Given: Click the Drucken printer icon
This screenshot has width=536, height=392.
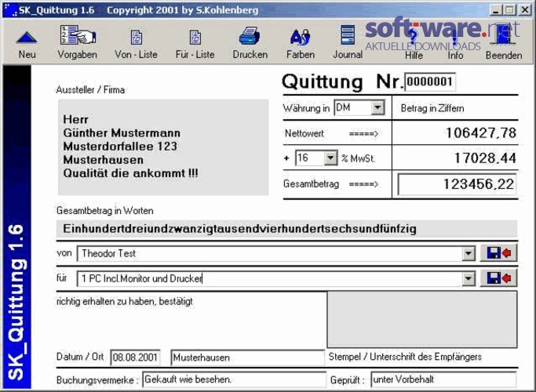Looking at the screenshot, I should click(250, 36).
